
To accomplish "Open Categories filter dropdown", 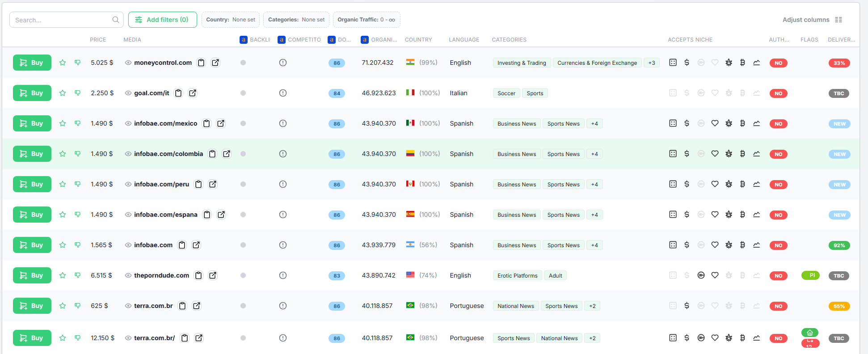I will tap(296, 20).
